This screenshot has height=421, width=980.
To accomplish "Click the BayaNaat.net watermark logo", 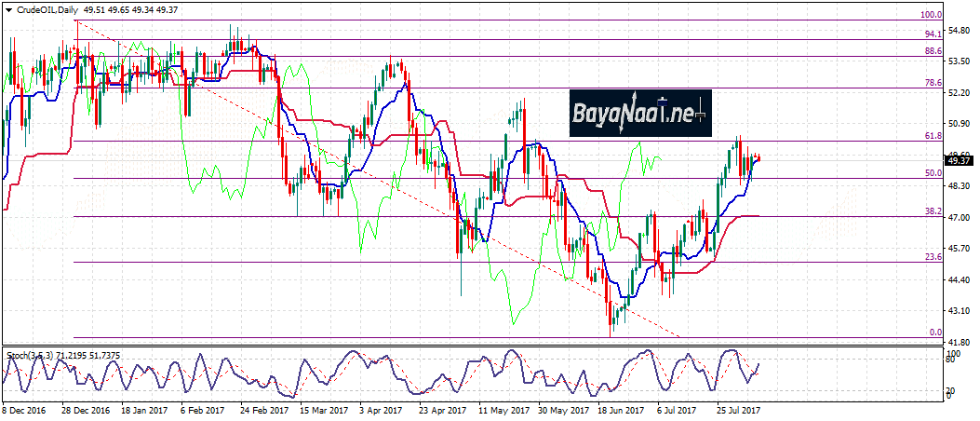I will pyautogui.click(x=639, y=115).
